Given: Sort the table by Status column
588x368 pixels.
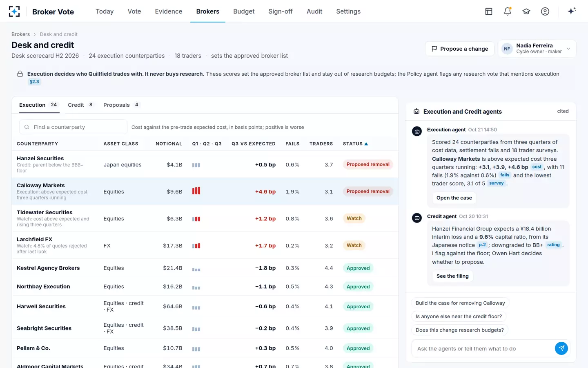Looking at the screenshot, I should pos(355,144).
